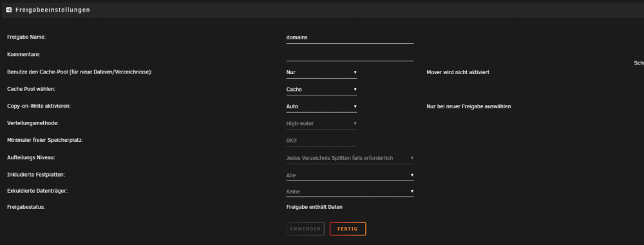Expand the Inkludierte Festplatten dropdown showing Alle
Viewport: 644px width, 245px height.
coord(350,175)
